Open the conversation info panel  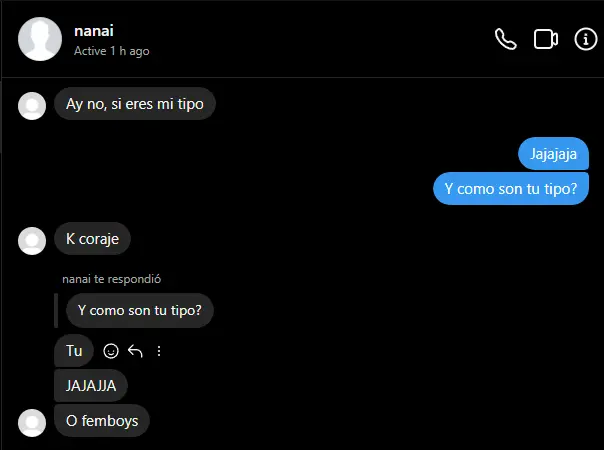pyautogui.click(x=586, y=39)
